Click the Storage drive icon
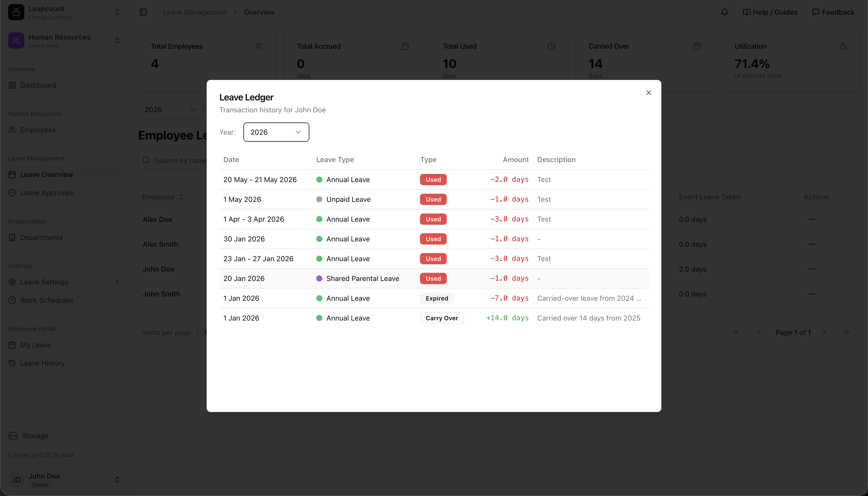 (x=13, y=436)
